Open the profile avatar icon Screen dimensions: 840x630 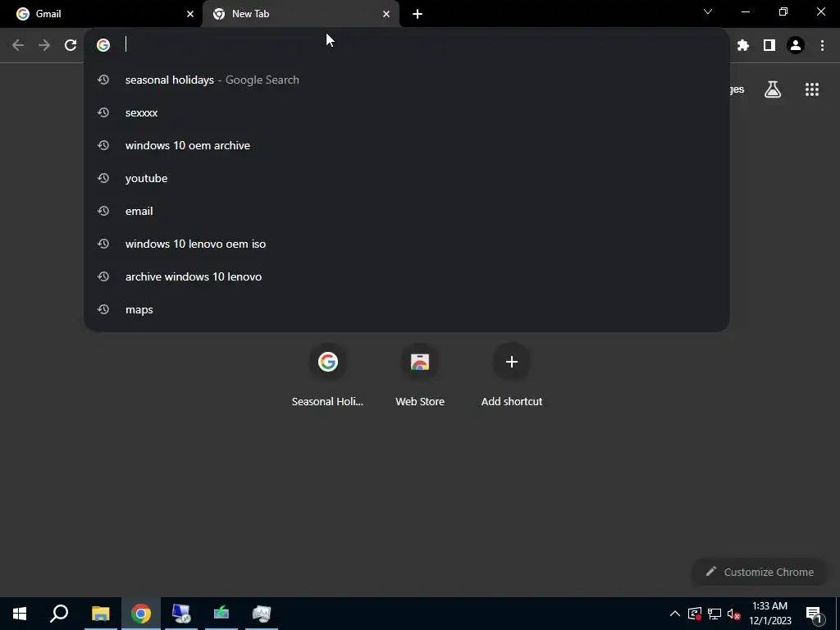(796, 45)
